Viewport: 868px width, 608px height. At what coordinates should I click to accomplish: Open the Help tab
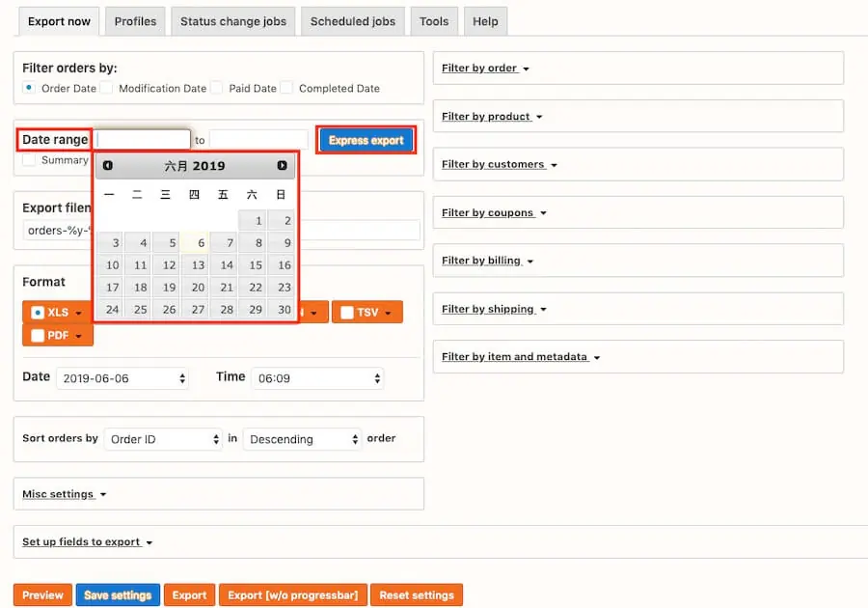point(485,21)
